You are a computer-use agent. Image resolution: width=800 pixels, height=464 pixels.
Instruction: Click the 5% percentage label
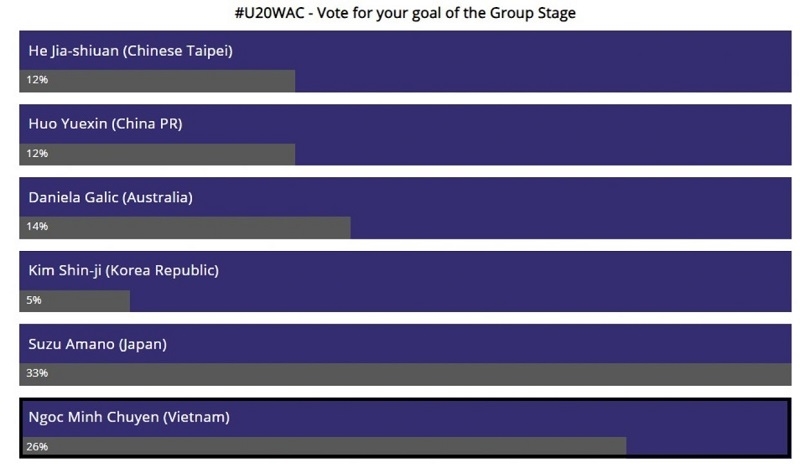[34, 300]
